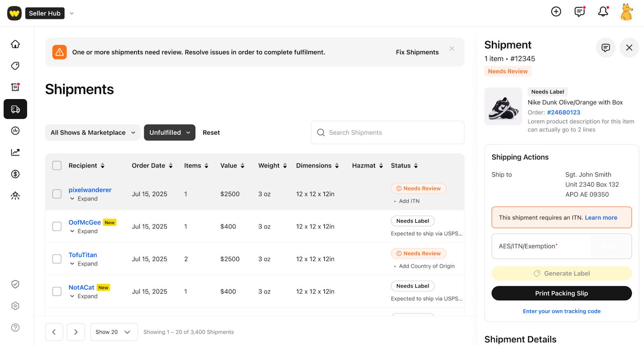Open the All Shows & Marketplace dropdown
Viewport: 644px width, 346px height.
pos(93,133)
